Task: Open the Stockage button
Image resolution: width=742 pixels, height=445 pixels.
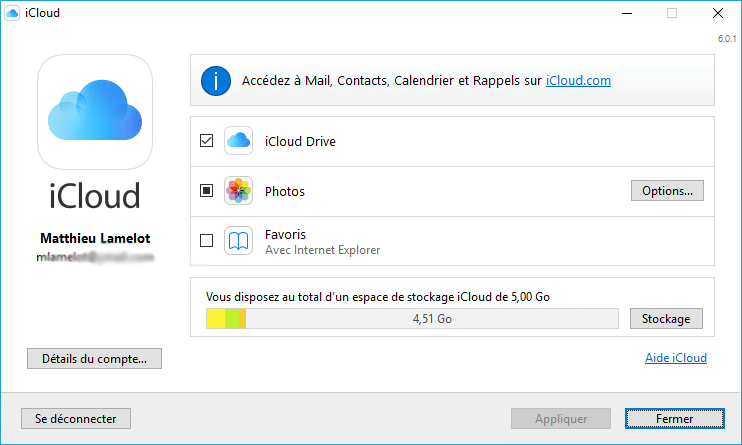Action: 666,319
